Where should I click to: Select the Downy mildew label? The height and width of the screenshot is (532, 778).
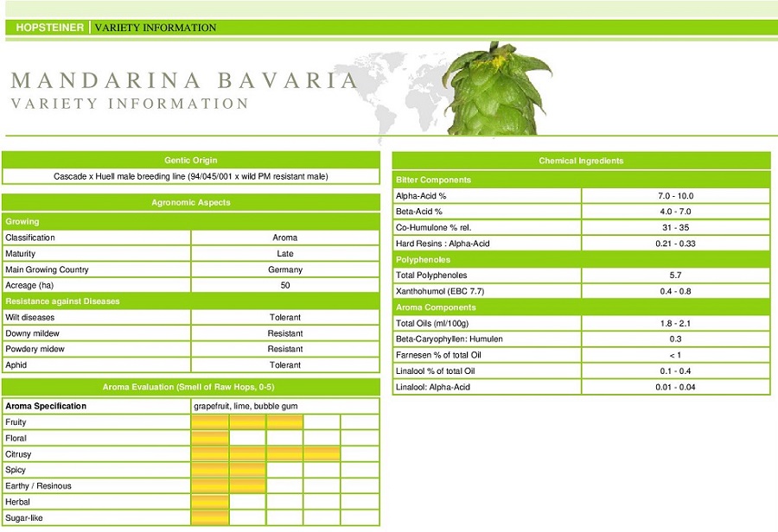(x=32, y=333)
